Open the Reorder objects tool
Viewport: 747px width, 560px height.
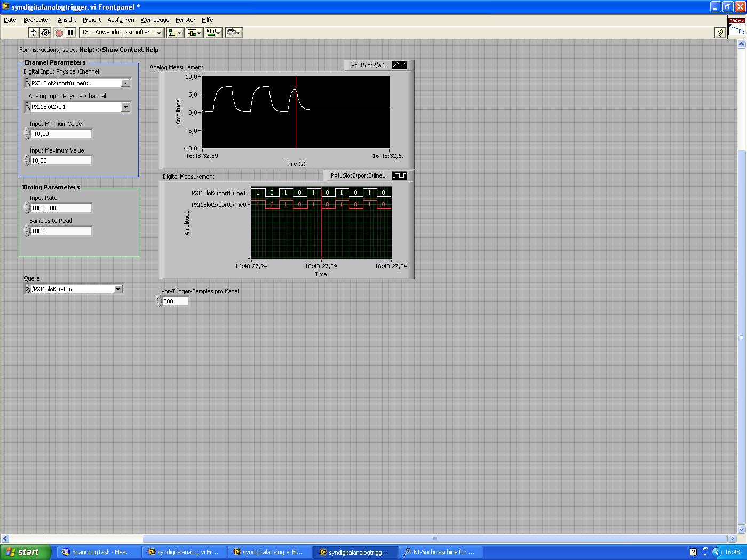234,33
